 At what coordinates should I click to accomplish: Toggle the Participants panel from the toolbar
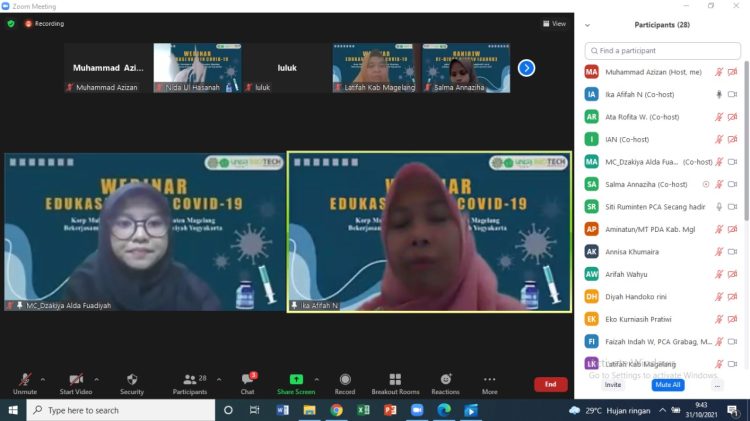[189, 381]
